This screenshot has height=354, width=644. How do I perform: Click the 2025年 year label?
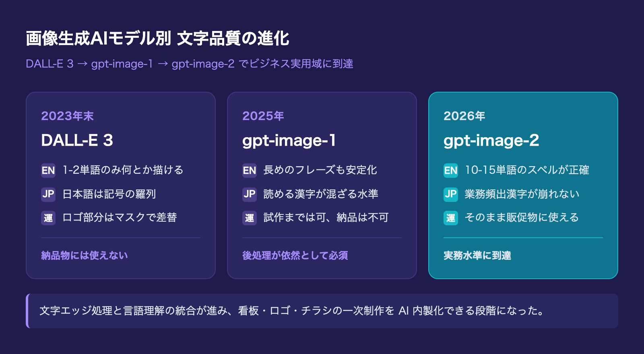263,116
